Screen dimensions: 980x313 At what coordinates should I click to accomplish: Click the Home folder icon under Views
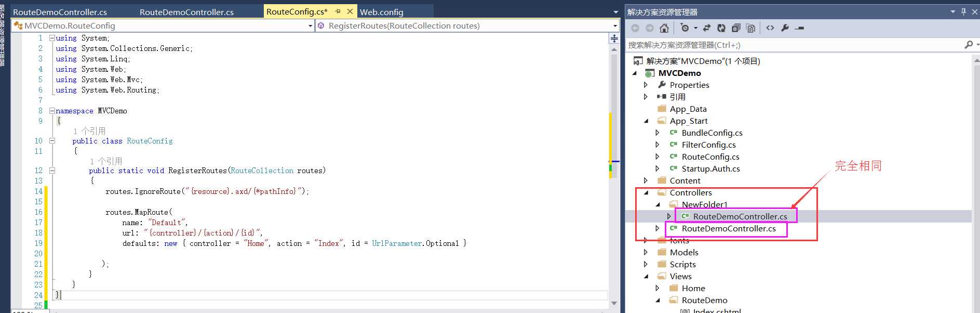[674, 288]
